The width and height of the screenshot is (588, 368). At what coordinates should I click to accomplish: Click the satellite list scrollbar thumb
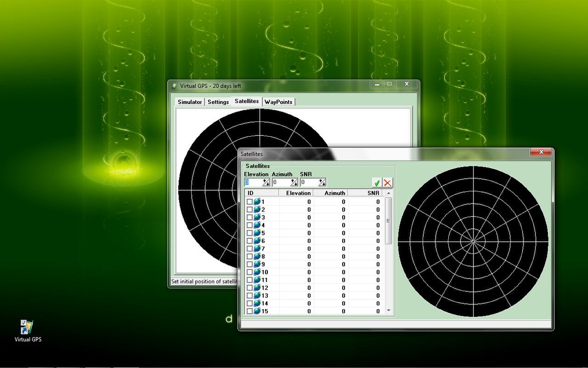click(x=388, y=221)
